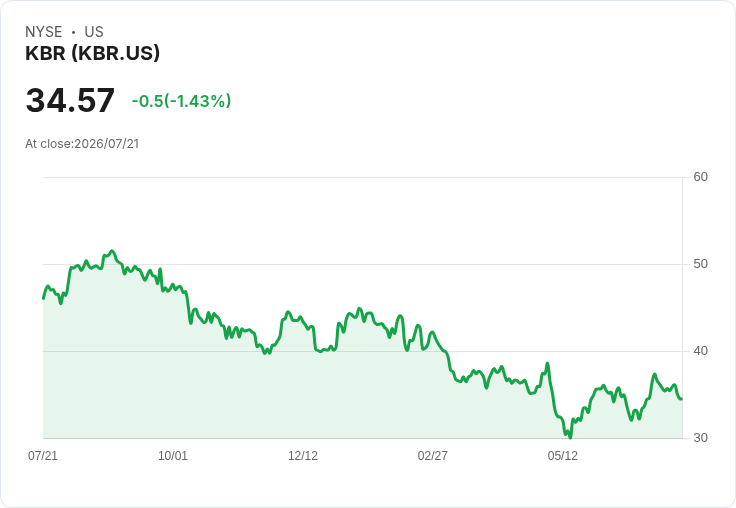
Task: Select the 07/21 date on x-axis
Action: click(43, 455)
